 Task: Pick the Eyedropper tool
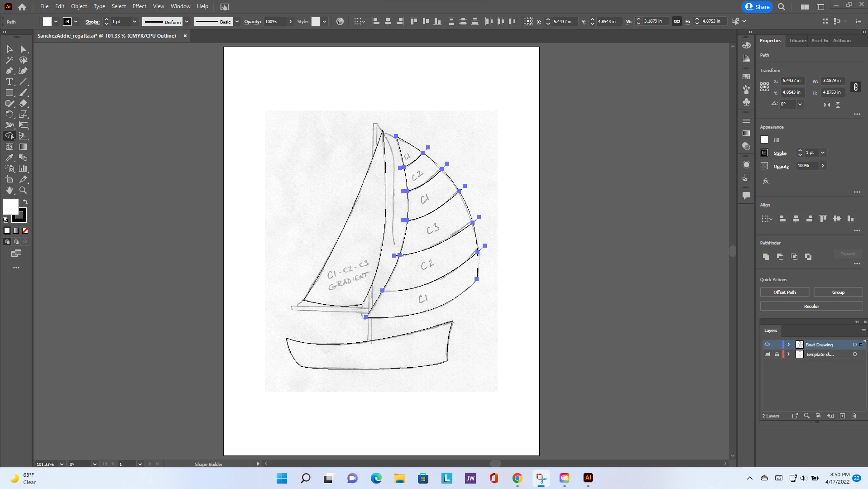(x=10, y=158)
